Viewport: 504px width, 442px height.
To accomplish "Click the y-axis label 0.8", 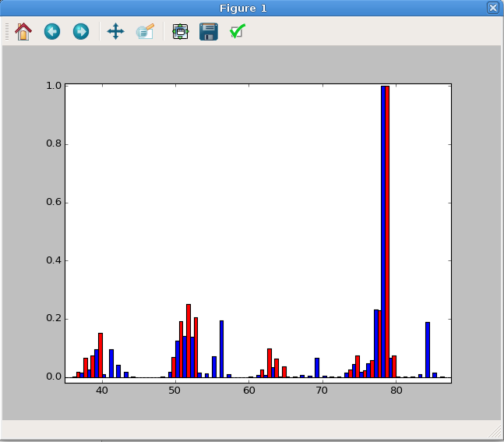I will pos(54,143).
